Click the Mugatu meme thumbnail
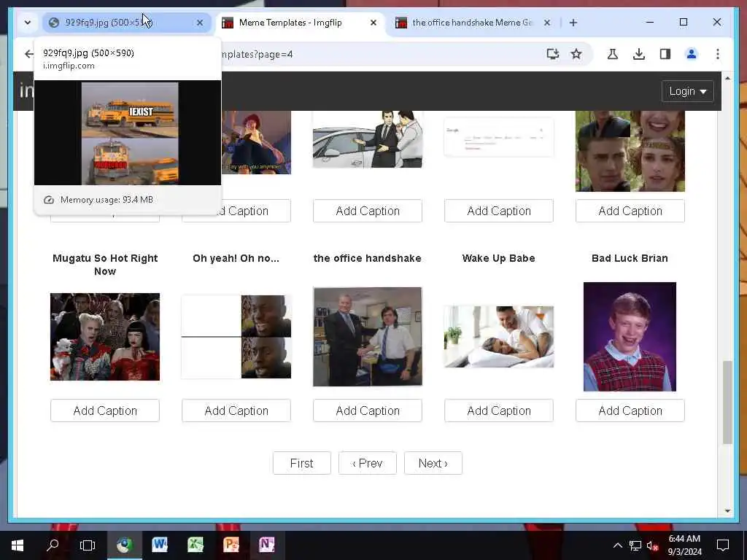 (x=105, y=337)
